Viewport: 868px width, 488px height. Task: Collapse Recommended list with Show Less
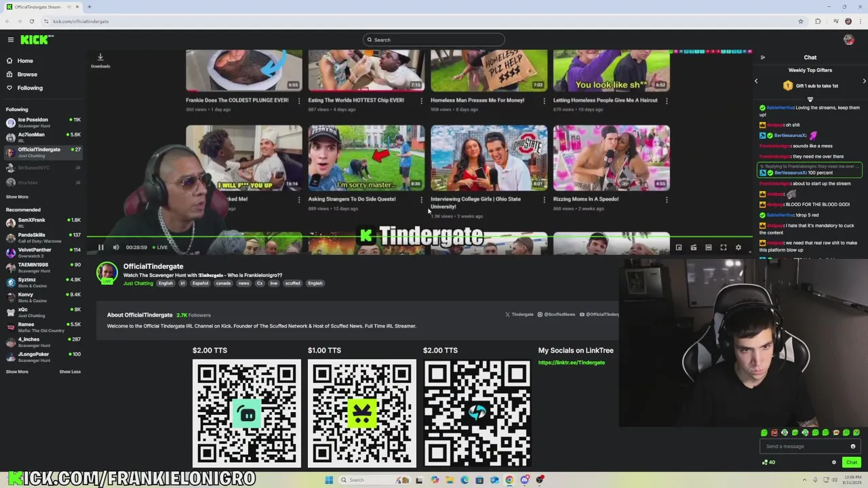pos(70,372)
